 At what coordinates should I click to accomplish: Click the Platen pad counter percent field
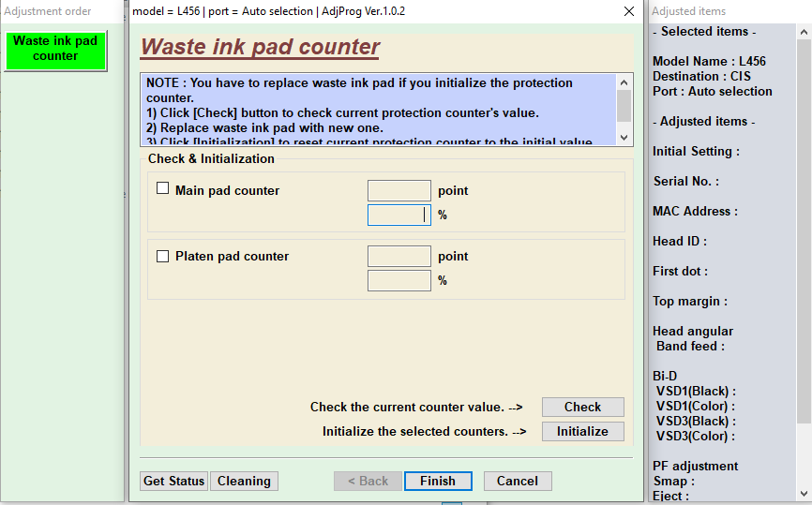click(x=398, y=281)
